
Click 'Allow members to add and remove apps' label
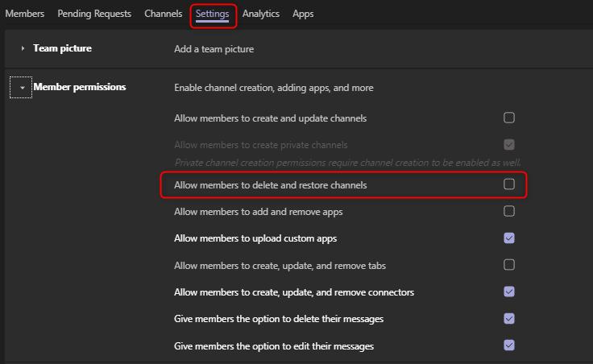tap(259, 212)
